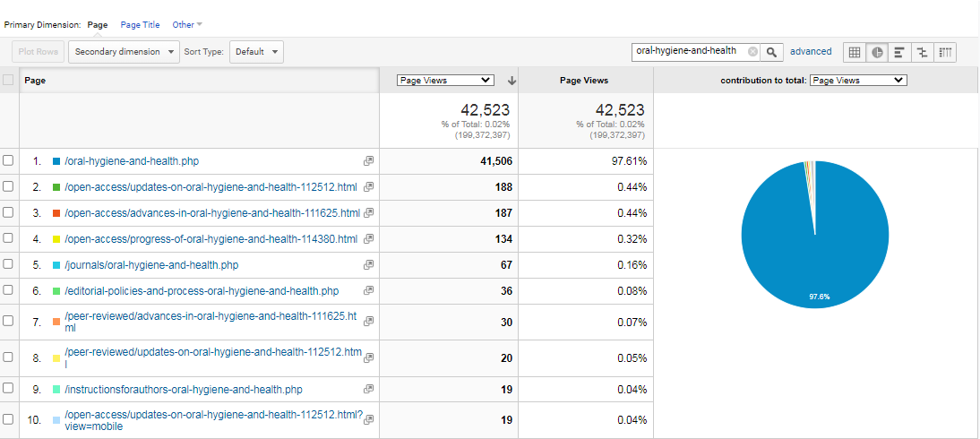The height and width of the screenshot is (439, 980).
Task: Open /instructionsforauthors-oral-hygiene-and-health.php link
Action: (x=184, y=390)
